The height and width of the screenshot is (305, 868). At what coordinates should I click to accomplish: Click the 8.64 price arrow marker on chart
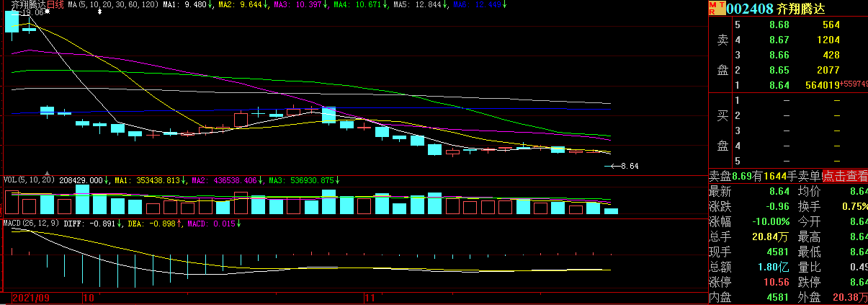[x=609, y=166]
